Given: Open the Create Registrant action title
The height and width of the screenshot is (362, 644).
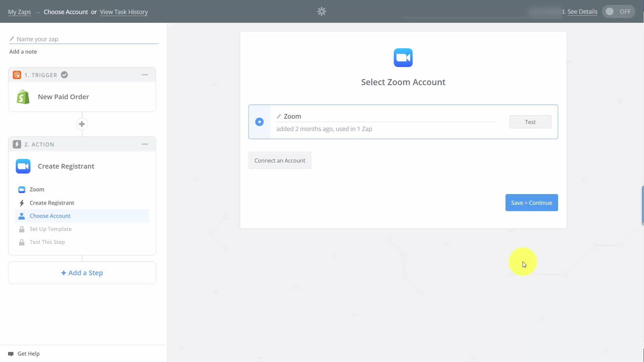Looking at the screenshot, I should point(66,166).
